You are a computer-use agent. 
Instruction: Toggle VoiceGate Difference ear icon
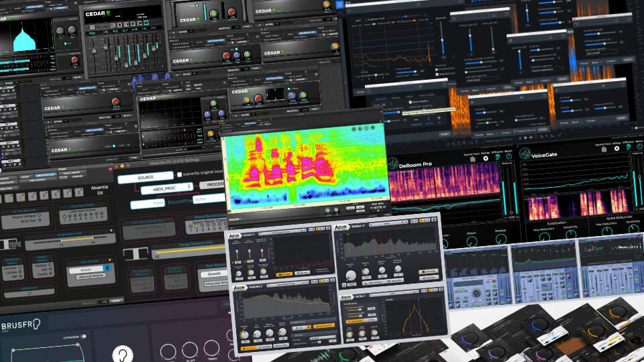(x=629, y=147)
